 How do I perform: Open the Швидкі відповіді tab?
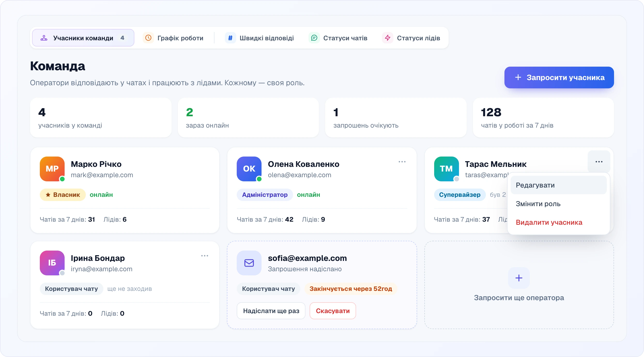tap(260, 38)
